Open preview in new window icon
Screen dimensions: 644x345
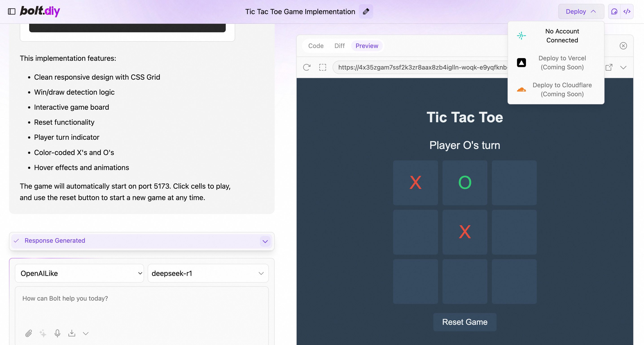[x=609, y=67]
